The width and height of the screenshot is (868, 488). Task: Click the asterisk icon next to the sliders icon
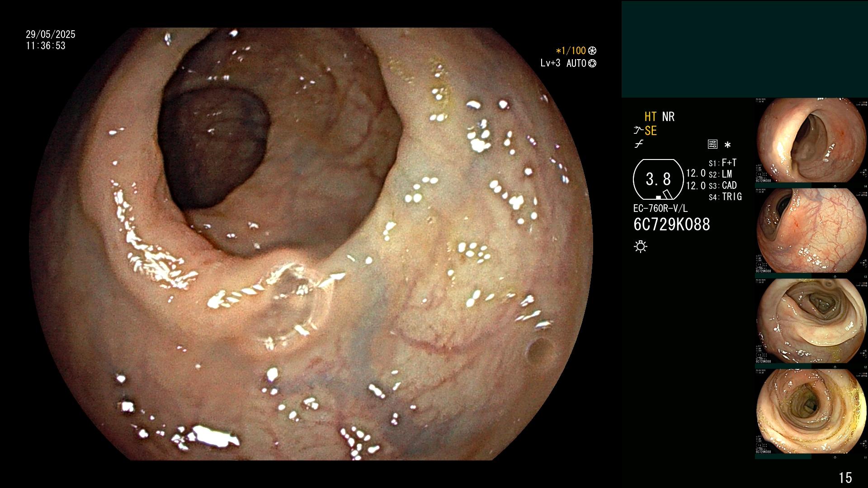pyautogui.click(x=727, y=145)
